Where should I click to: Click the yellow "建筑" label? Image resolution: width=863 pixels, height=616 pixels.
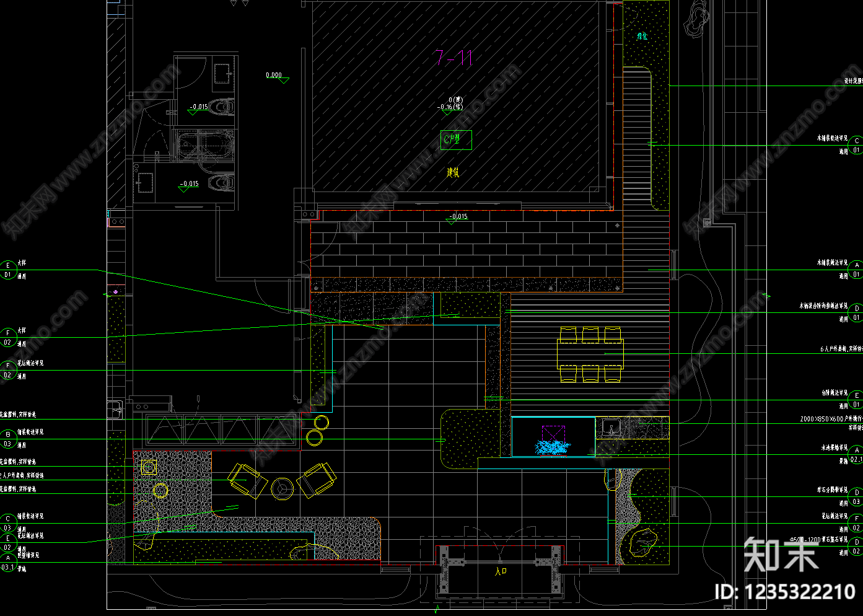tap(453, 172)
